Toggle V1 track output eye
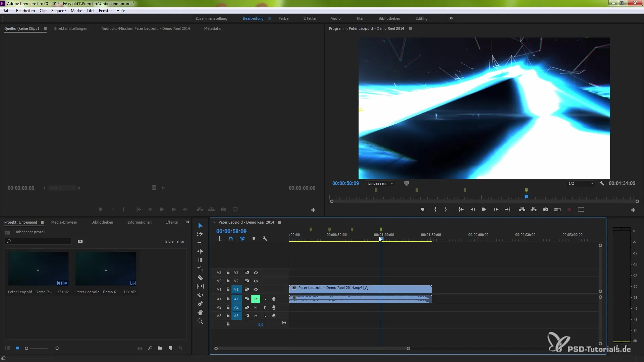This screenshot has width=644, height=362. coord(256,289)
